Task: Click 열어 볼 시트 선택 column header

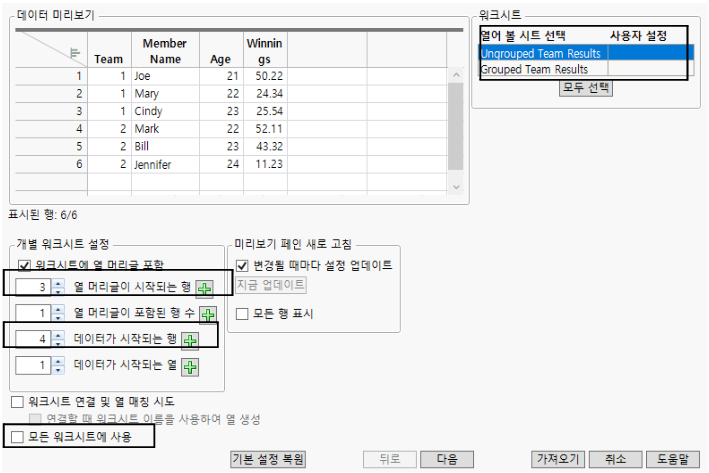Action: (x=523, y=36)
